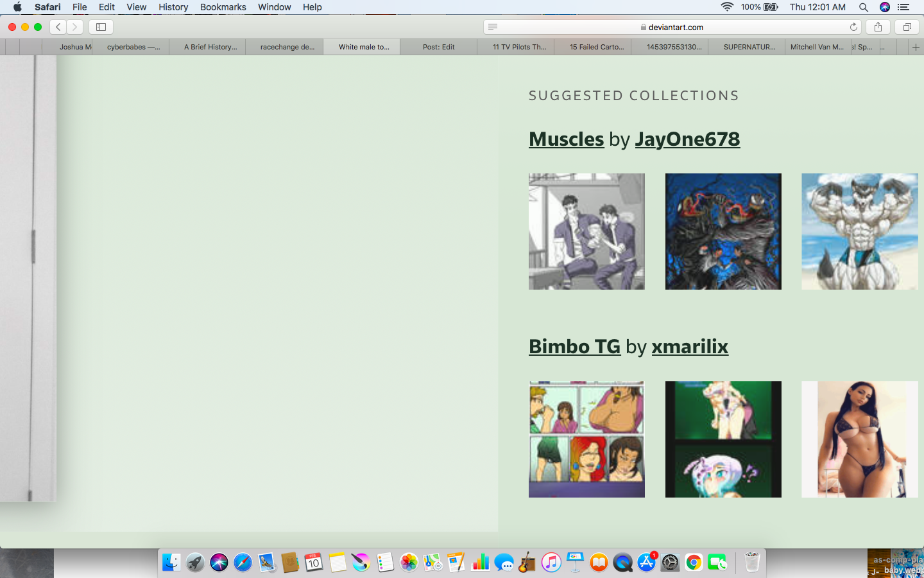Open the Edit menu
924x578 pixels.
coord(107,7)
